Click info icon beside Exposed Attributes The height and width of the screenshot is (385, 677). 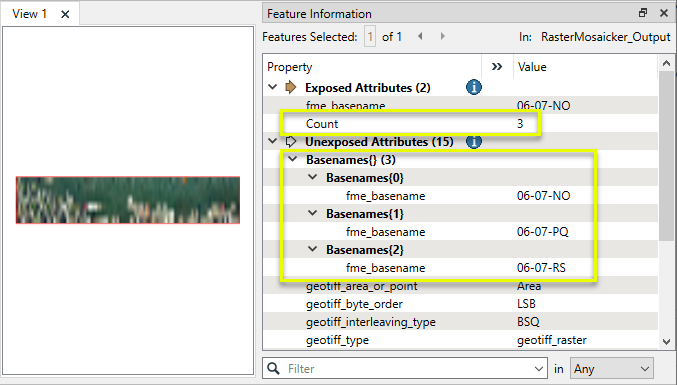point(474,88)
